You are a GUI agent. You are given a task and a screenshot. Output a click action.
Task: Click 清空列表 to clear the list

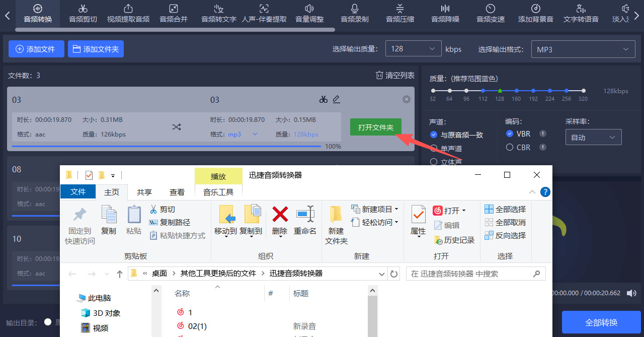pyautogui.click(x=395, y=75)
